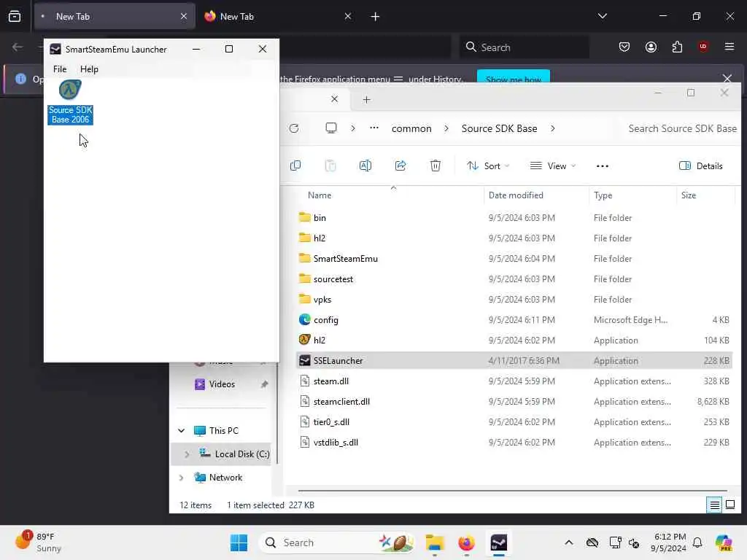
Task: Collapse the This PC tree node
Action: tap(182, 430)
